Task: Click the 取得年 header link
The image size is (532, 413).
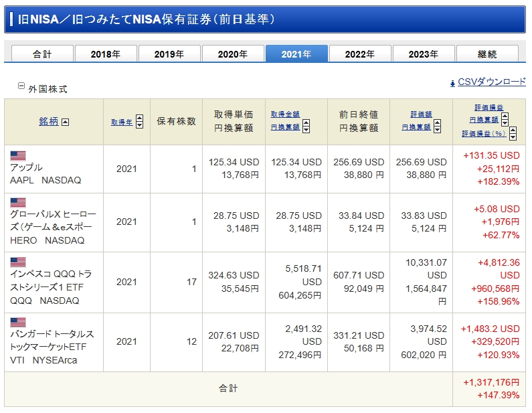Action: coord(122,122)
